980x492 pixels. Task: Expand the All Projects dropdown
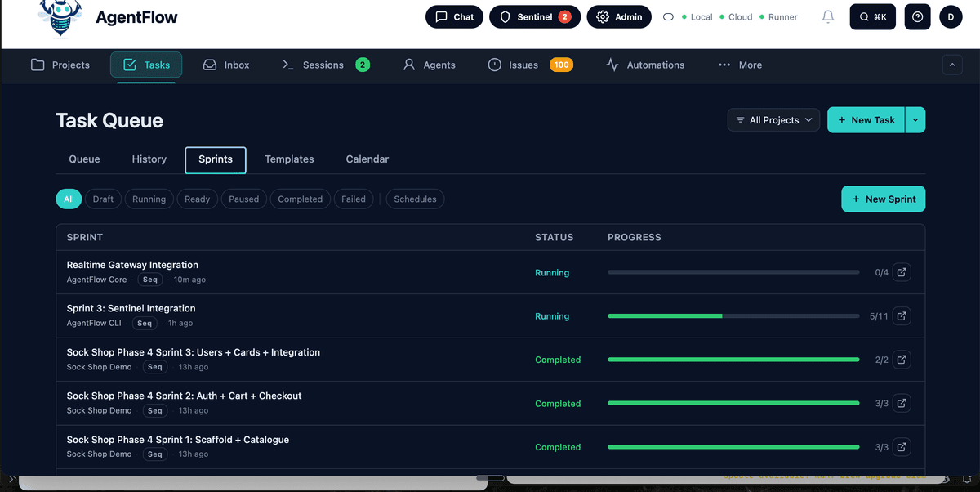point(773,120)
